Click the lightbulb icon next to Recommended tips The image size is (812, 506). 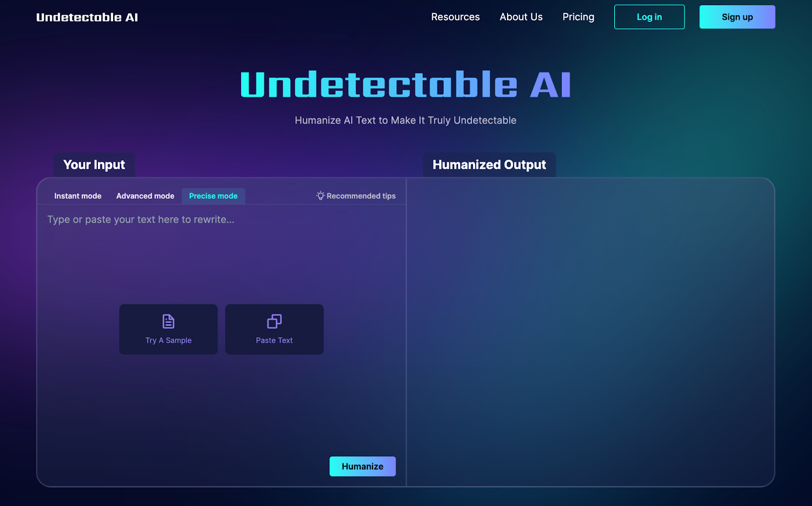(x=320, y=196)
